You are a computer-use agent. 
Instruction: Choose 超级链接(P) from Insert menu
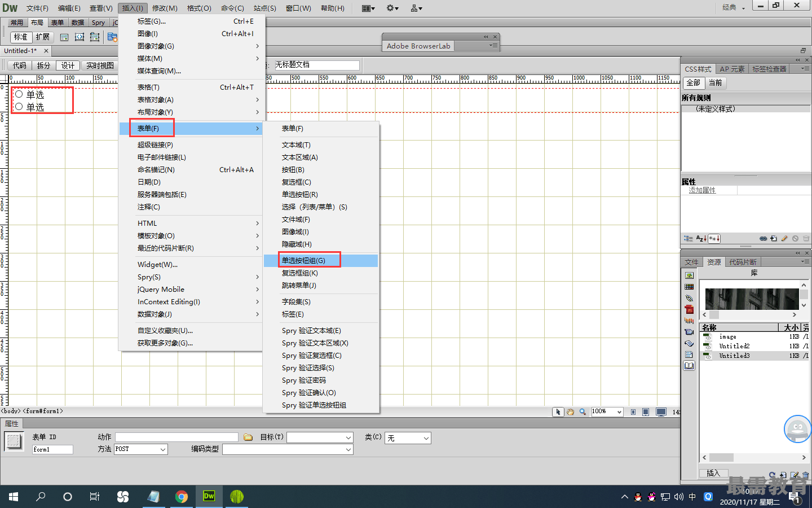192,145
